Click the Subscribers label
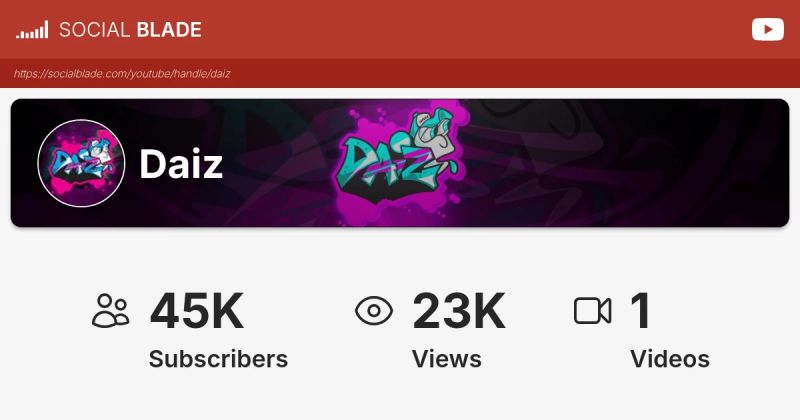Viewport: 800px width, 420px height. click(218, 359)
